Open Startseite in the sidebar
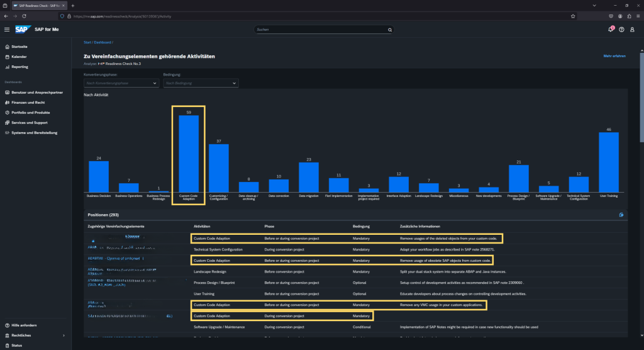The height and width of the screenshot is (350, 644). [19, 47]
